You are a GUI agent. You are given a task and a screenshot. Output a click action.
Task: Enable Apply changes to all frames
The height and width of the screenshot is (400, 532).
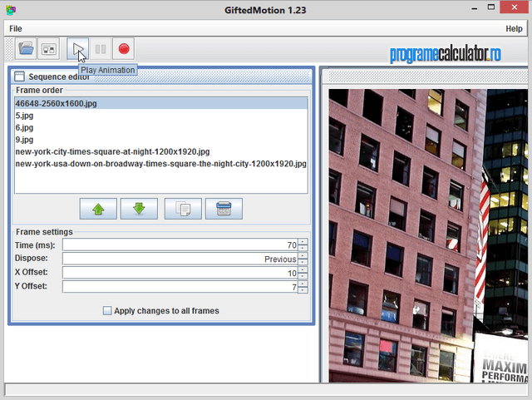107,311
